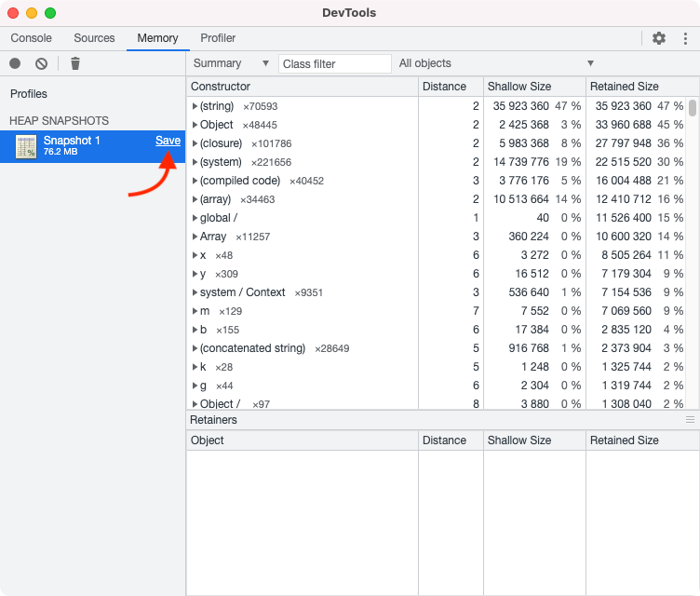Screen dimensions: 700x596
Task: Click the constructor list vertical scrollbar
Action: coord(693,108)
